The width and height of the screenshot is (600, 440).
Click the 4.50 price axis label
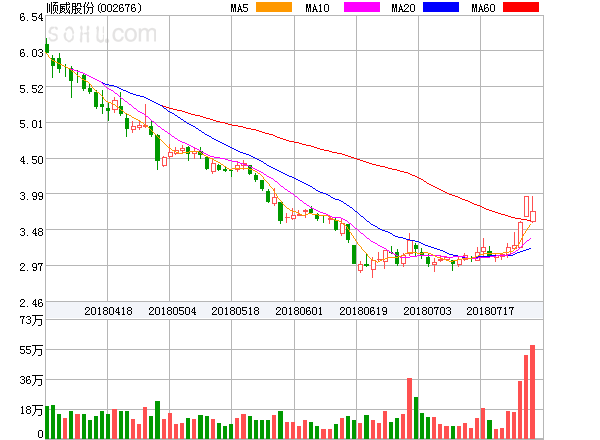coord(31,160)
